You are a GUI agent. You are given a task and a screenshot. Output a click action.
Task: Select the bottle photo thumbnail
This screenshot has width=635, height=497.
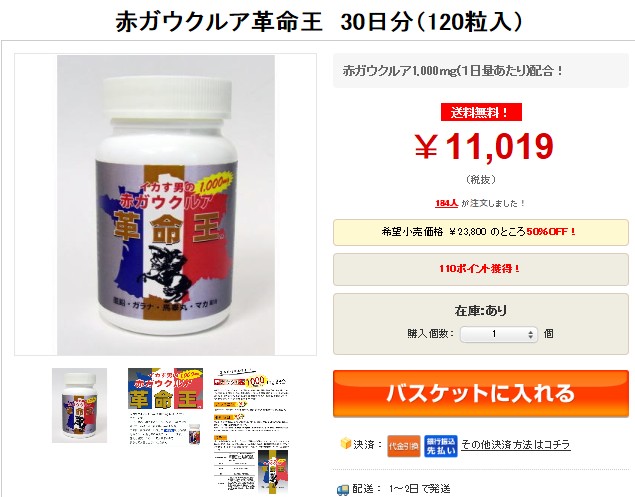79,405
